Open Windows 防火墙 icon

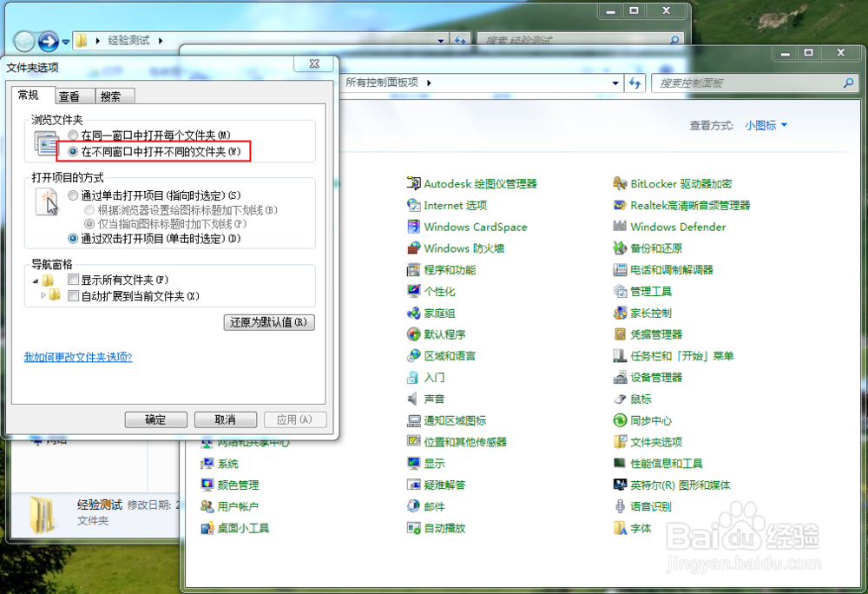coord(413,248)
